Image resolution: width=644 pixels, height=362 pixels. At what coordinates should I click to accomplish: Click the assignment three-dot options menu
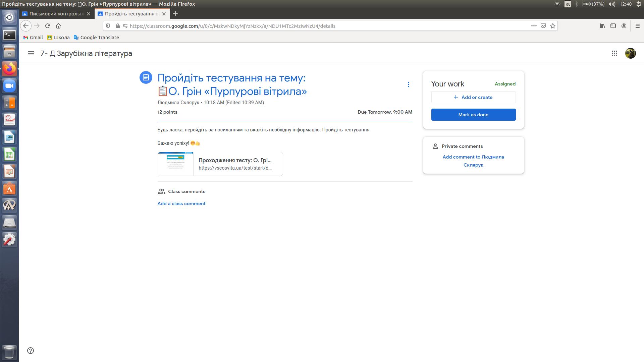(408, 84)
